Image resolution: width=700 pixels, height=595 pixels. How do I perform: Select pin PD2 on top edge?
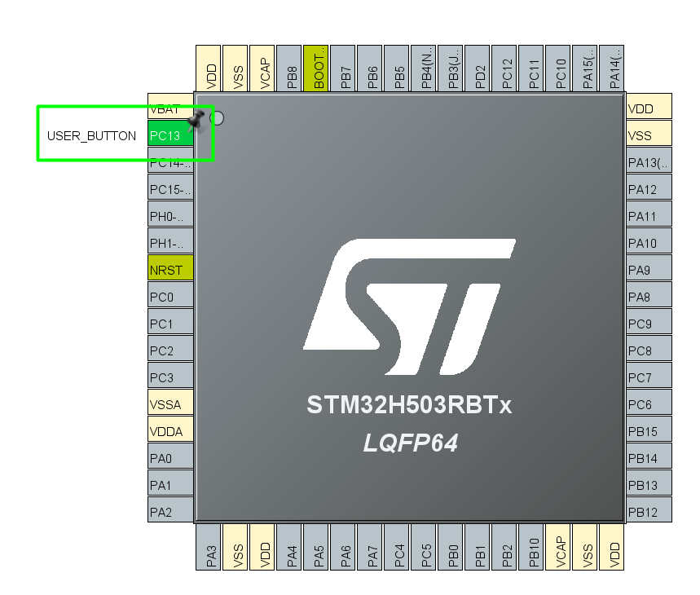click(x=478, y=67)
